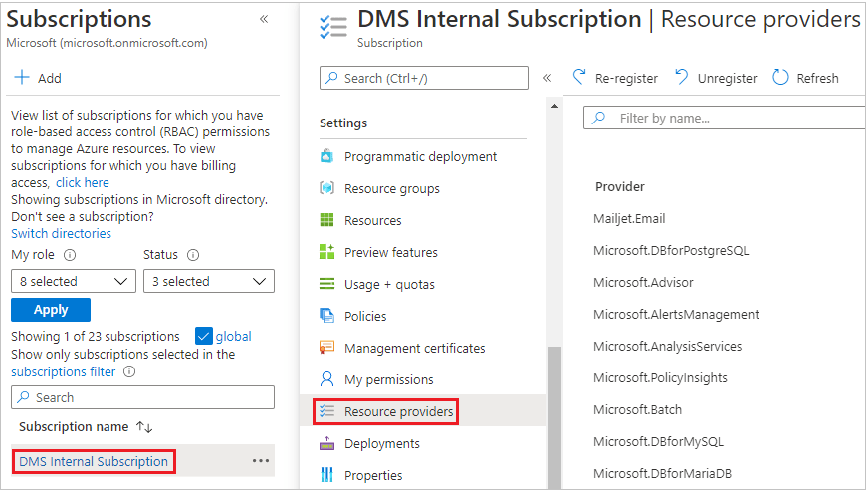Click the Unregister undo icon

pyautogui.click(x=682, y=78)
